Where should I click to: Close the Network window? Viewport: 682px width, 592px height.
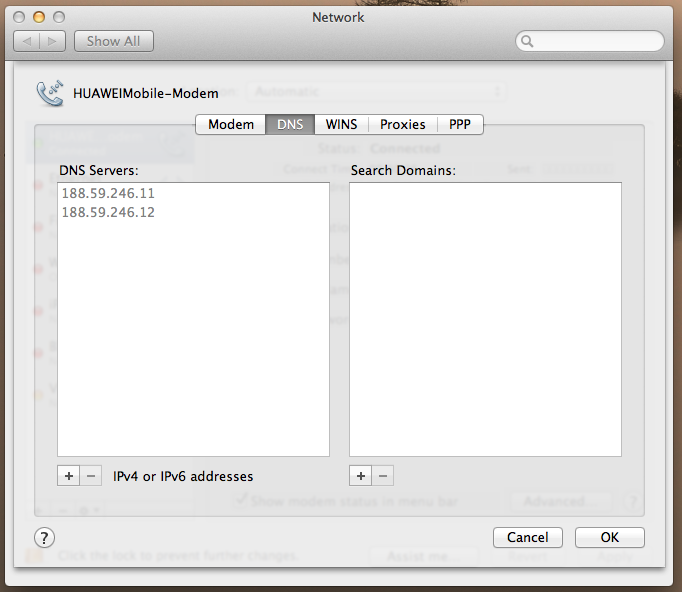pos(19,17)
